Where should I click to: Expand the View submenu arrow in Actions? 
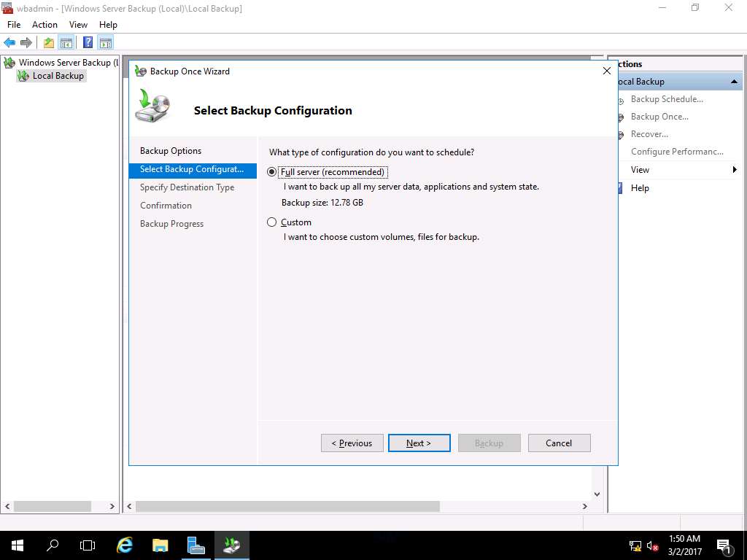[x=735, y=169]
